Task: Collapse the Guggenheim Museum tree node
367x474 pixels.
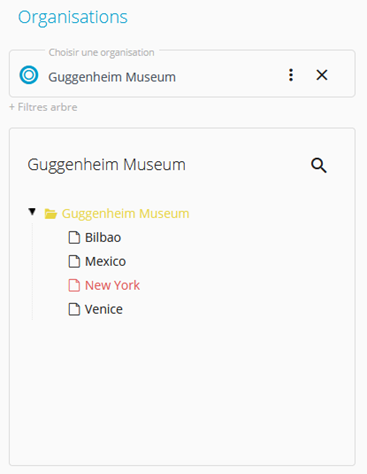Action: [x=32, y=212]
